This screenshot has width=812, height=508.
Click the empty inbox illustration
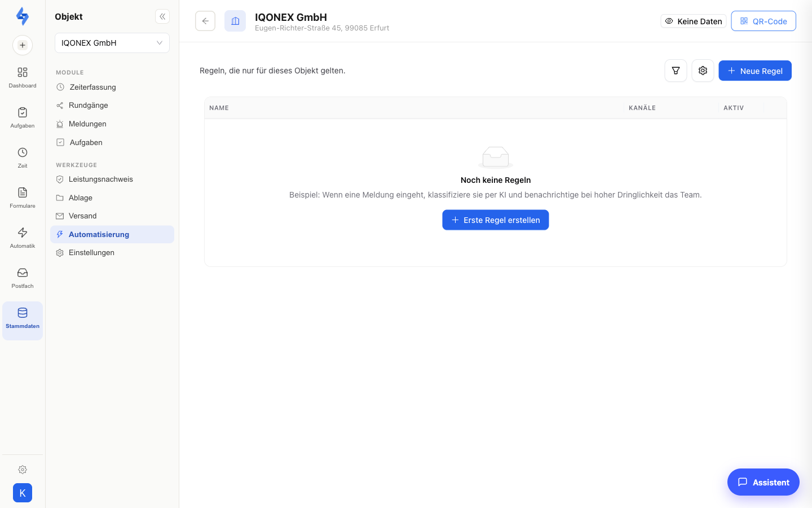(x=496, y=157)
